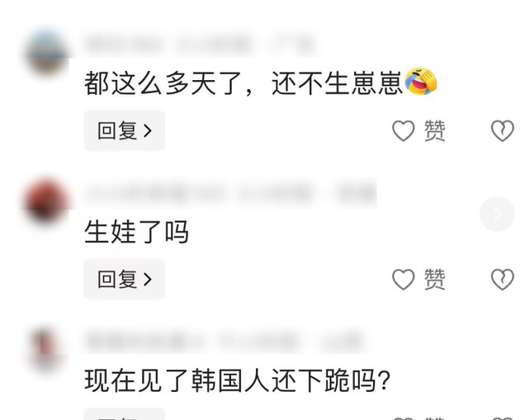Select the comment text 生娃了吗
This screenshot has width=525, height=420.
coord(136,232)
